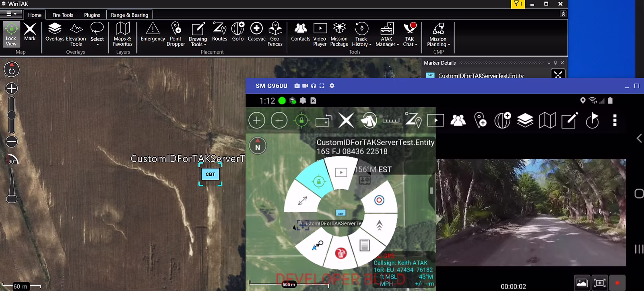Select the Routes tool in ribbon
This screenshot has height=291, width=644.
(219, 33)
